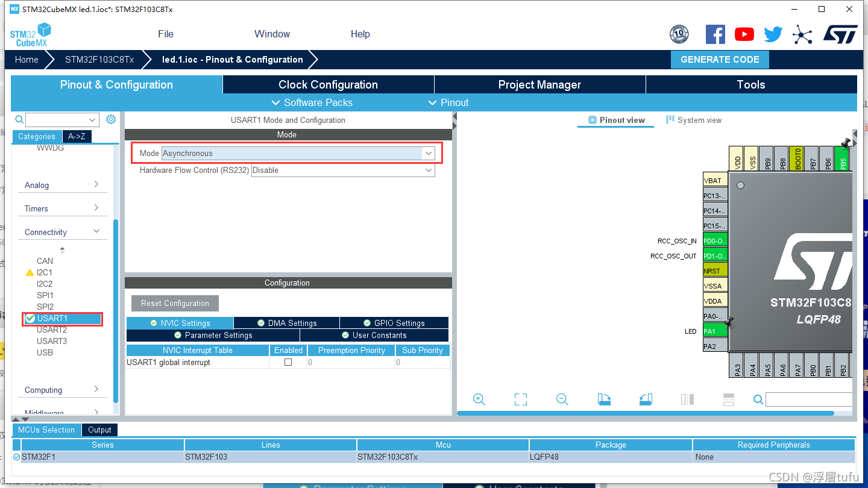Expand the Analog category
This screenshot has height=488, width=868.
tap(62, 185)
